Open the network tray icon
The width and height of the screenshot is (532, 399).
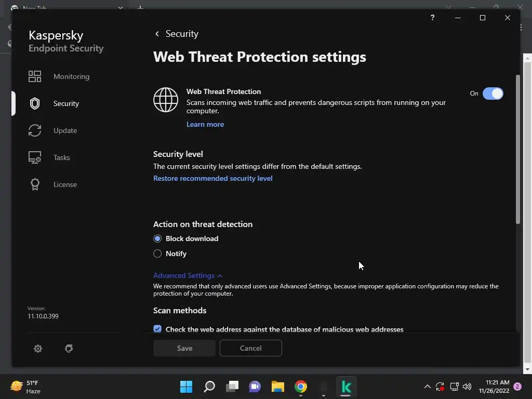[454, 387]
